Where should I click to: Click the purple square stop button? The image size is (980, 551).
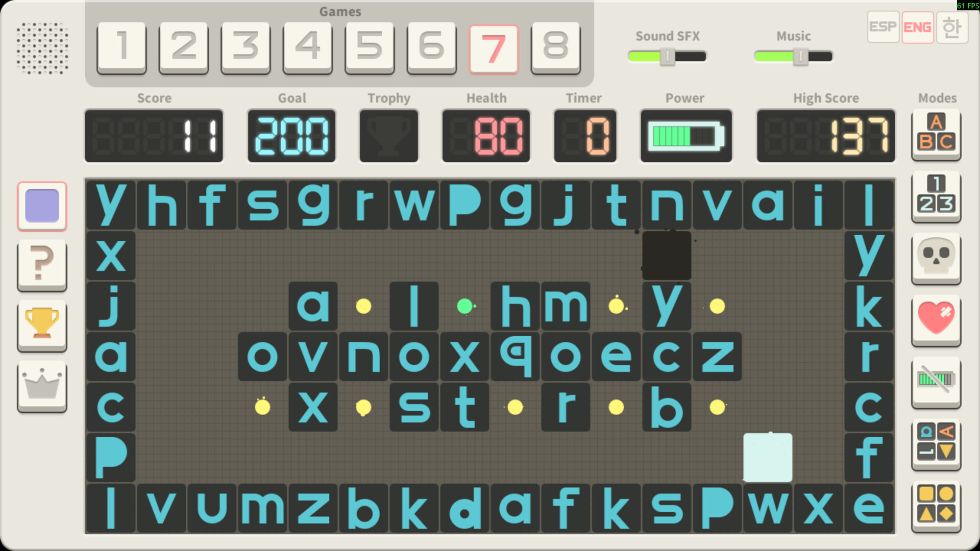pyautogui.click(x=42, y=206)
